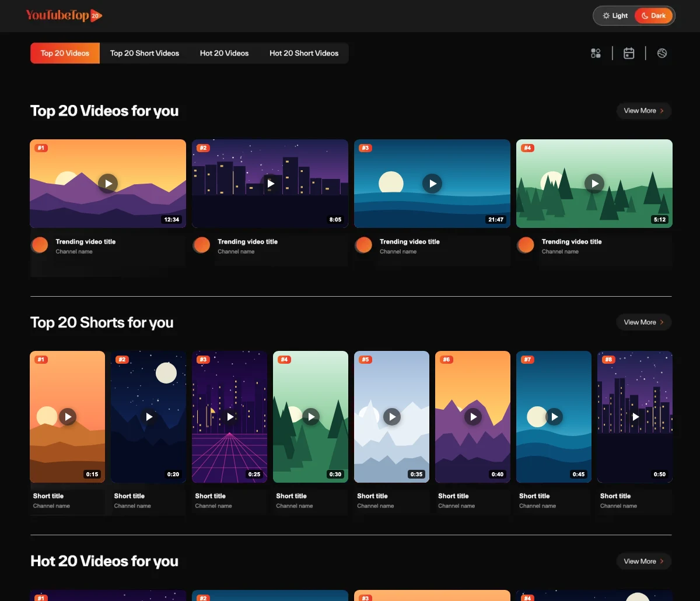The width and height of the screenshot is (700, 601).
Task: Click 'Short title' under the 0:35 short
Action: [373, 496]
